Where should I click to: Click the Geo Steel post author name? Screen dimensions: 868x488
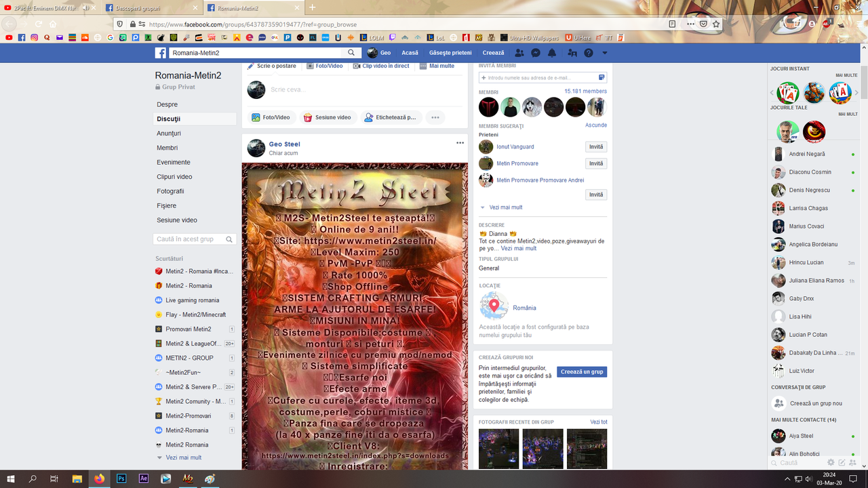[x=284, y=144]
